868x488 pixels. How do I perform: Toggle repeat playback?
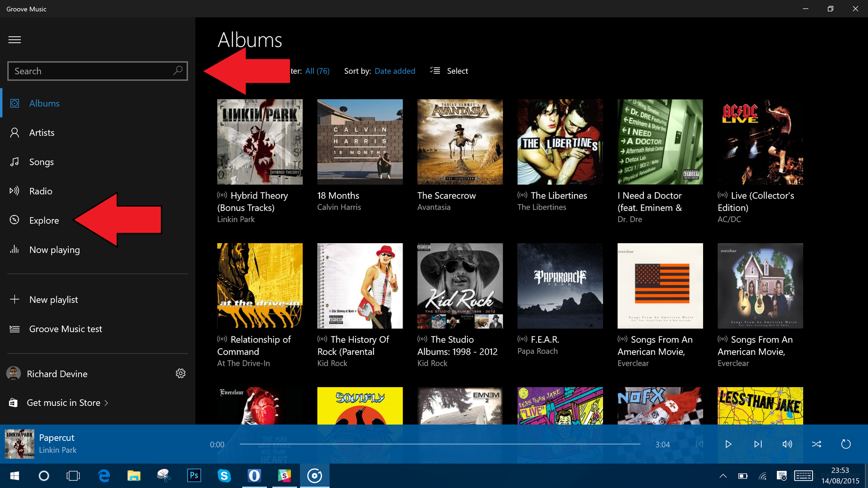(846, 444)
